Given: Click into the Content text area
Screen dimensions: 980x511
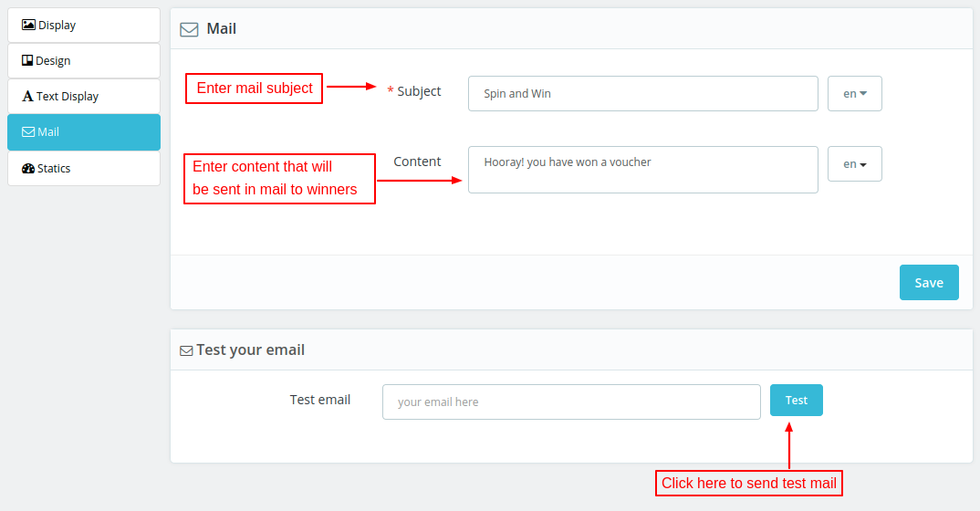Looking at the screenshot, I should click(x=642, y=170).
